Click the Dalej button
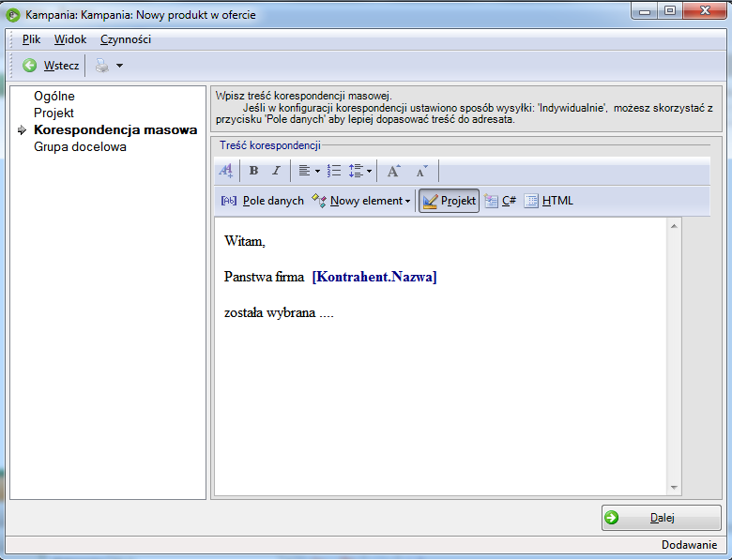Viewport: 732px width, 560px height. (661, 518)
